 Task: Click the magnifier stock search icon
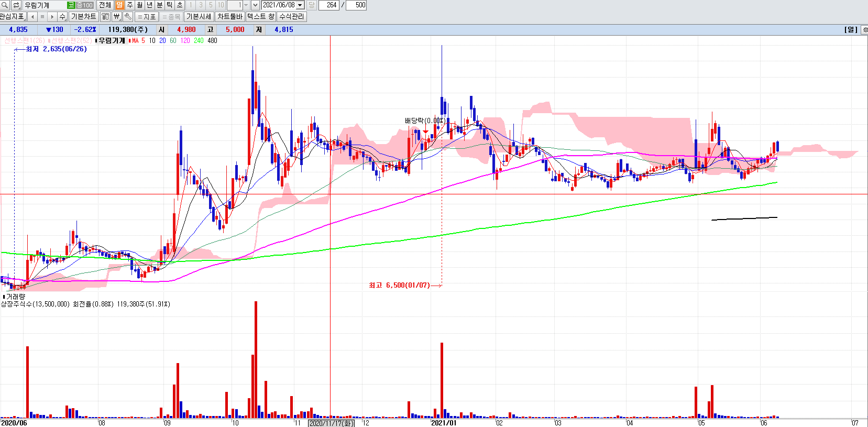coord(5,5)
